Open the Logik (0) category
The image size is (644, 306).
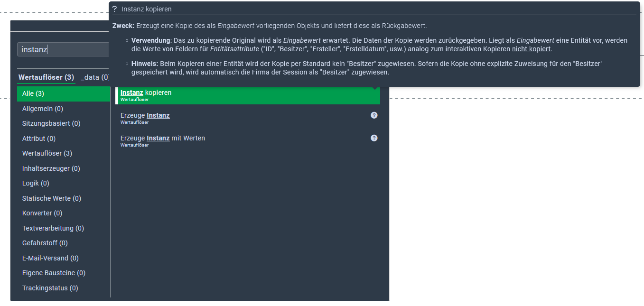click(36, 183)
